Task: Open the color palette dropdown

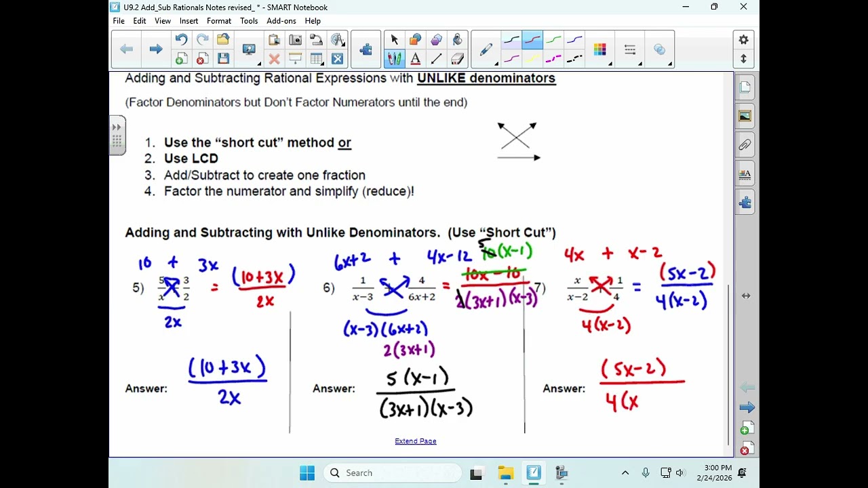Action: click(600, 49)
